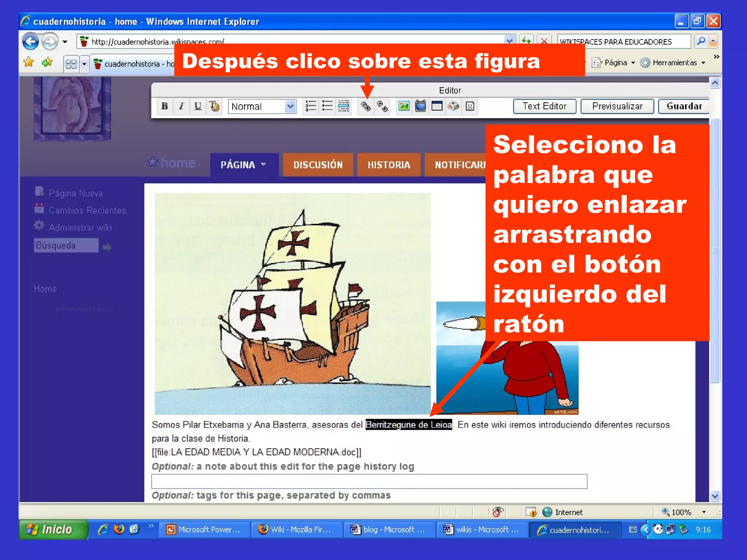The image size is (747, 560).
Task: Click the Búsqueda search field
Action: 66,245
